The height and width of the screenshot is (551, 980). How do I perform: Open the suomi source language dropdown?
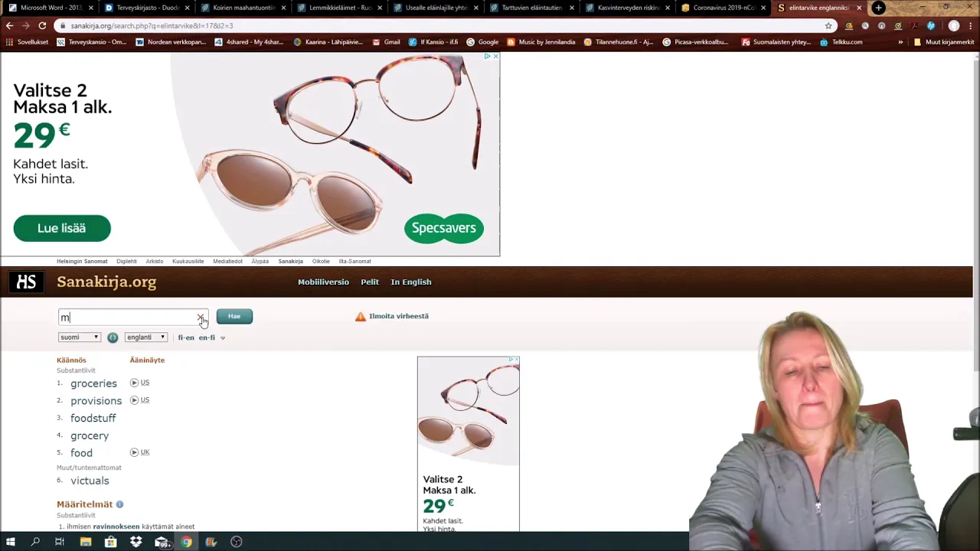click(80, 337)
